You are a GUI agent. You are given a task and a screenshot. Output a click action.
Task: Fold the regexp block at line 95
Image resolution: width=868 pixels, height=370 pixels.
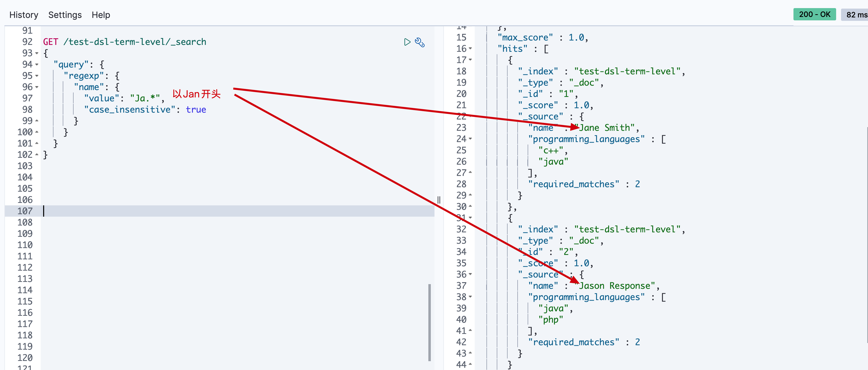coord(37,76)
